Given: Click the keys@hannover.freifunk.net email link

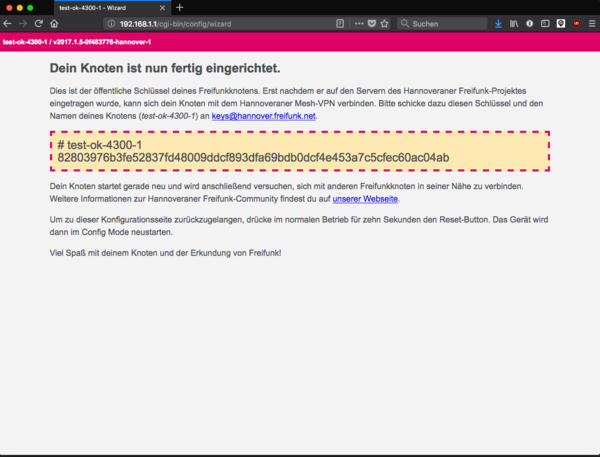Looking at the screenshot, I should coord(263,117).
